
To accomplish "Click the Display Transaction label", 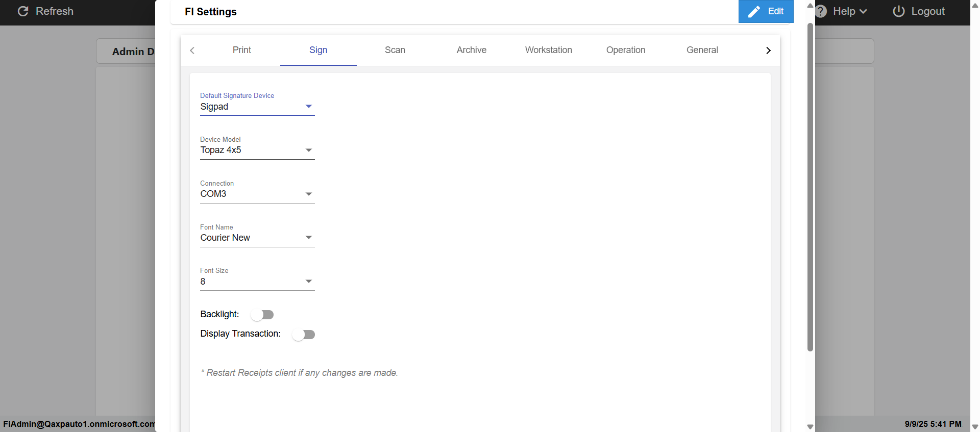I will 240,334.
